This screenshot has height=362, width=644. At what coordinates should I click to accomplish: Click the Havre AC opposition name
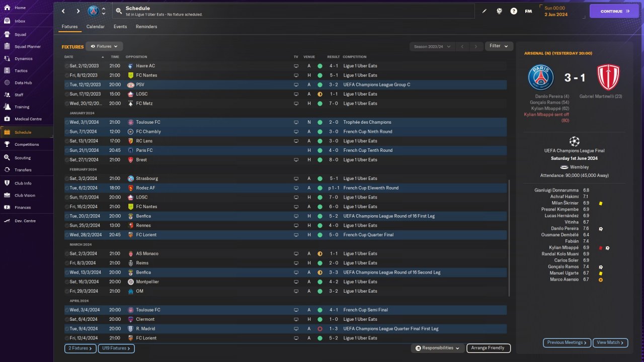pyautogui.click(x=145, y=66)
